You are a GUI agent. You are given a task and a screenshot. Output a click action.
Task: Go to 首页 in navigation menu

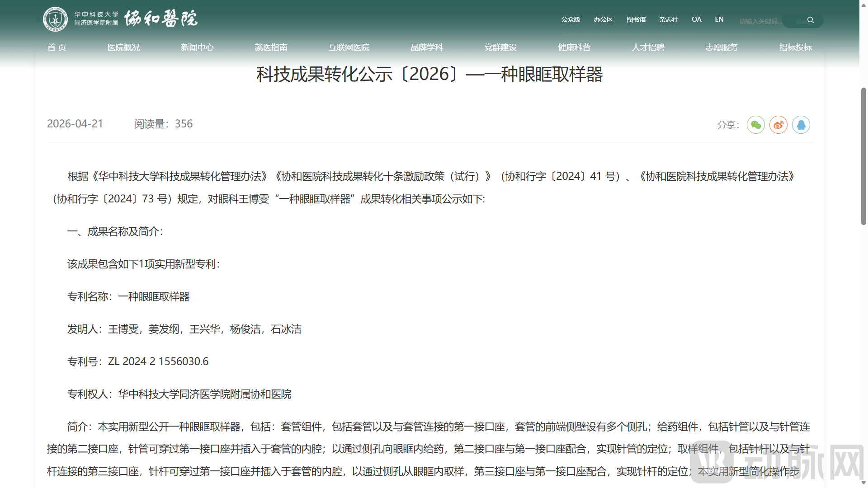pyautogui.click(x=57, y=47)
